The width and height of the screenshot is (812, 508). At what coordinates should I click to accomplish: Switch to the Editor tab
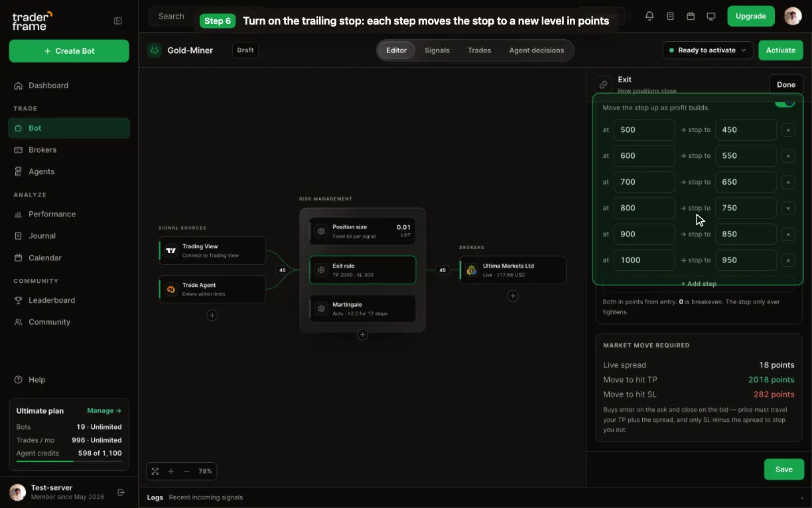tap(397, 50)
